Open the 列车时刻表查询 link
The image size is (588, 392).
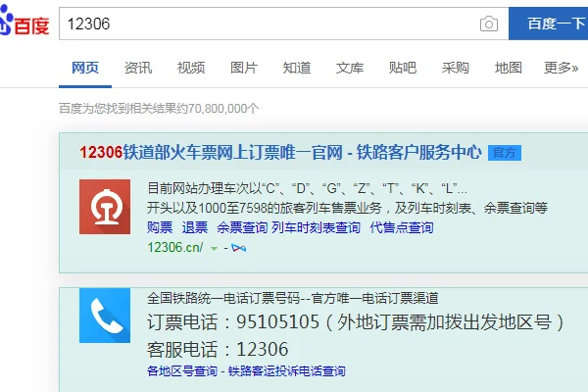(x=316, y=227)
